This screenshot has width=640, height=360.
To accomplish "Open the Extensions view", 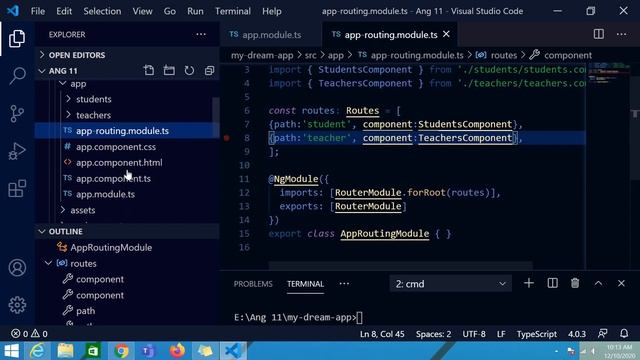I will click(17, 189).
